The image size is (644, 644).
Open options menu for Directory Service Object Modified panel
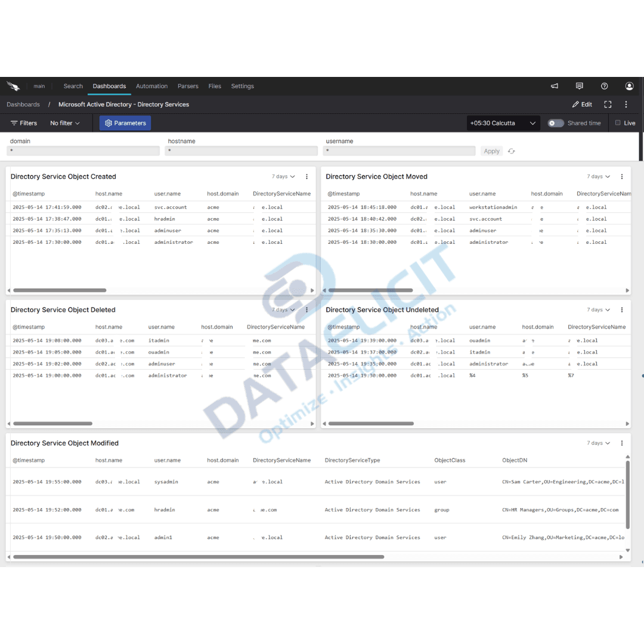coord(621,443)
